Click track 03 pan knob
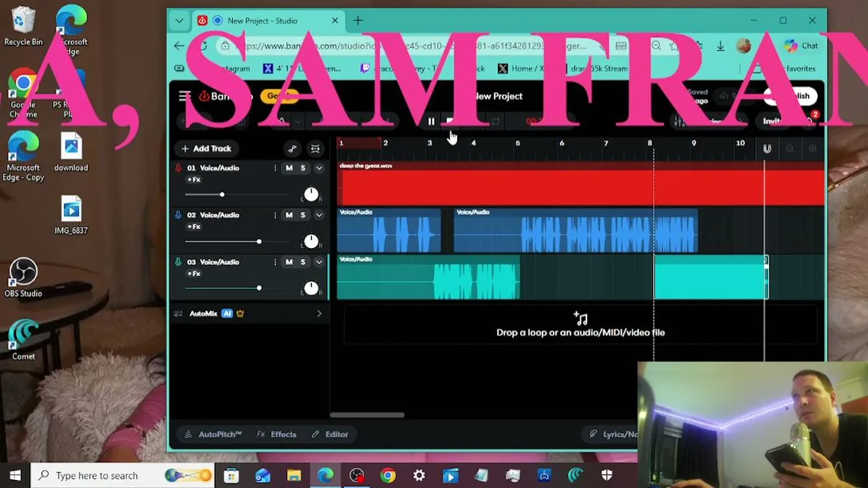 (x=311, y=288)
